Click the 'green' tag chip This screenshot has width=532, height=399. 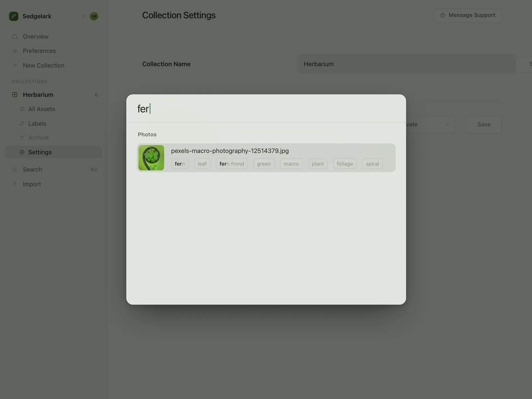click(x=264, y=164)
